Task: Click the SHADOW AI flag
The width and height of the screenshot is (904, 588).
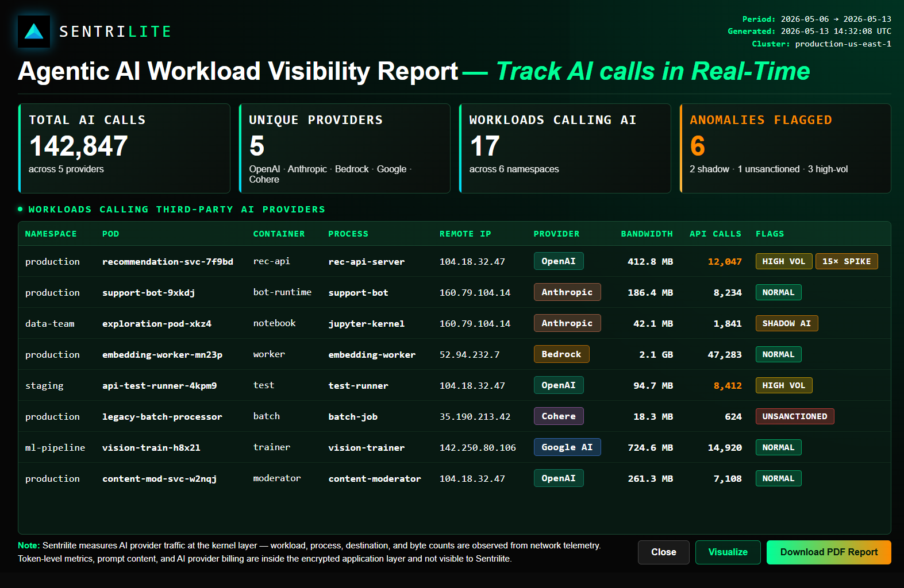Action: pyautogui.click(x=787, y=323)
